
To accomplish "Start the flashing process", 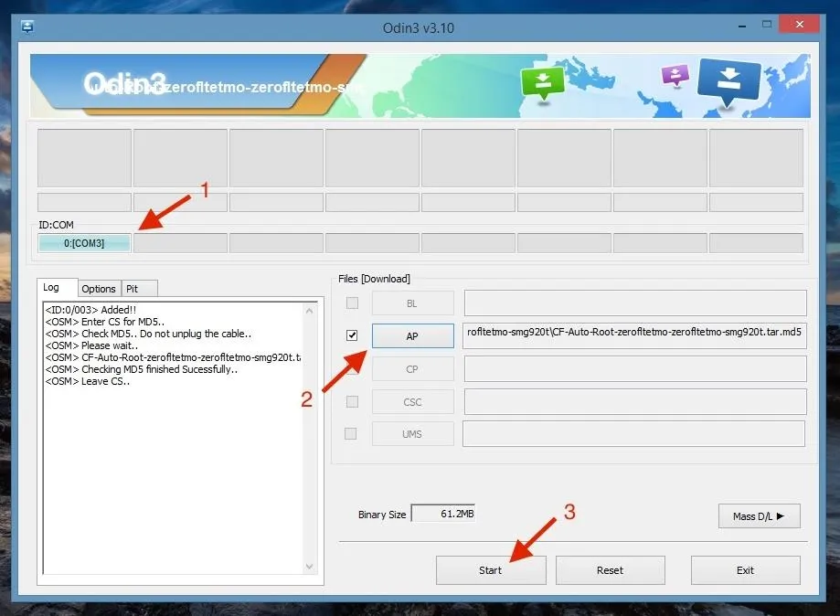I will [x=491, y=570].
